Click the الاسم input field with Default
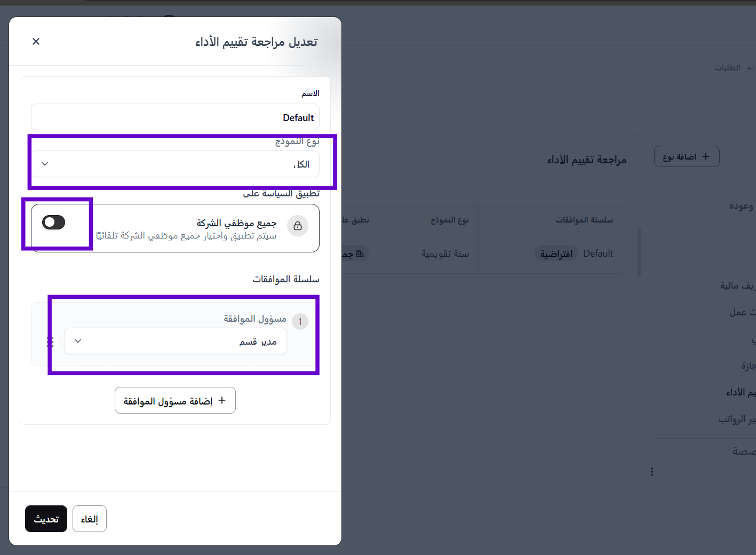 point(175,117)
